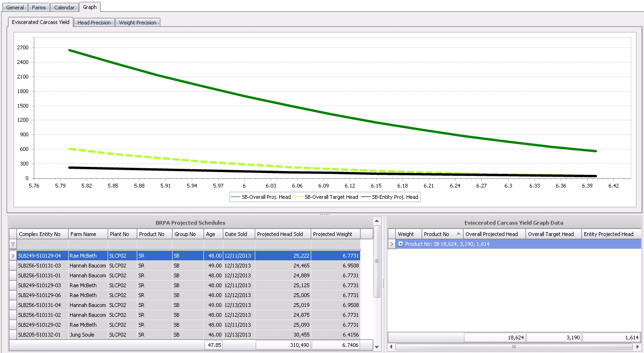Sort by Overall Target Head column header
644x353 pixels.
(554, 234)
